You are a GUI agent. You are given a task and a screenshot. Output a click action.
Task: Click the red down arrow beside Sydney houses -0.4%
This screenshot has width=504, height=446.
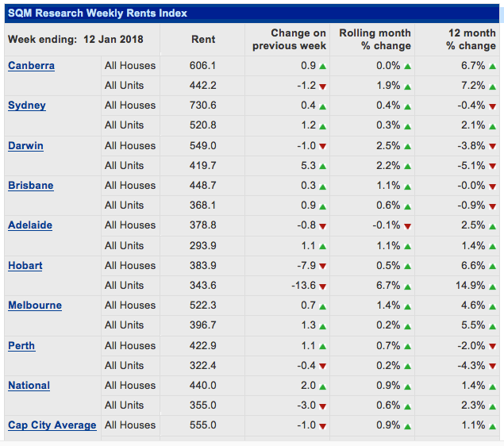pyautogui.click(x=492, y=106)
